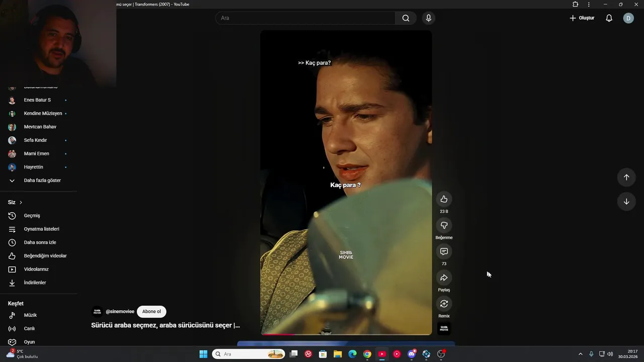Seek using the Short's red progress bar

(346, 334)
